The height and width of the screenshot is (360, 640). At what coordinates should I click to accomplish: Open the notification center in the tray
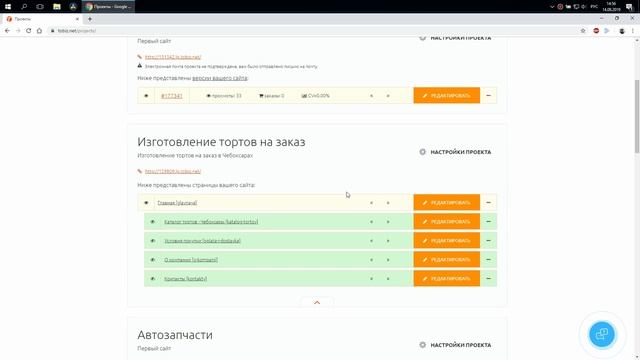[629, 7]
